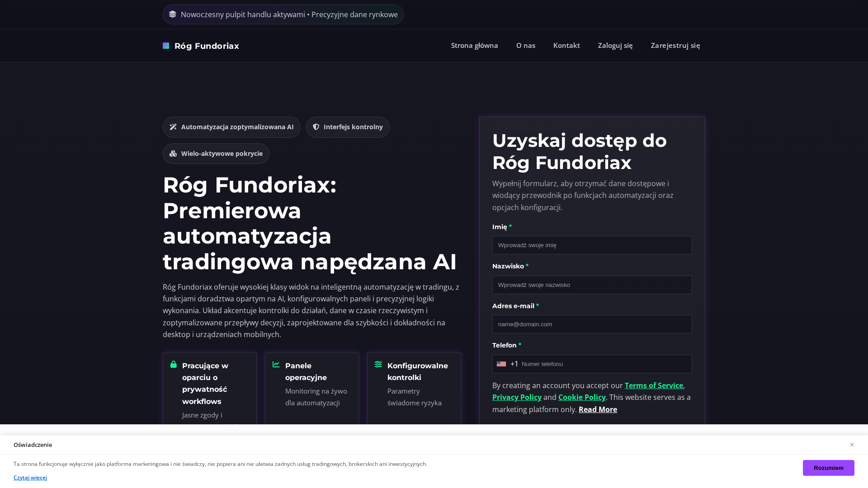Focus the Imię input field
This screenshot has height=488, width=868.
pos(592,245)
